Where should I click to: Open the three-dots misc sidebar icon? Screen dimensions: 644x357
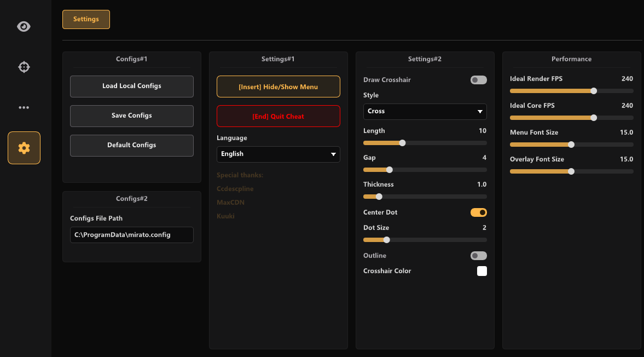[x=24, y=108]
